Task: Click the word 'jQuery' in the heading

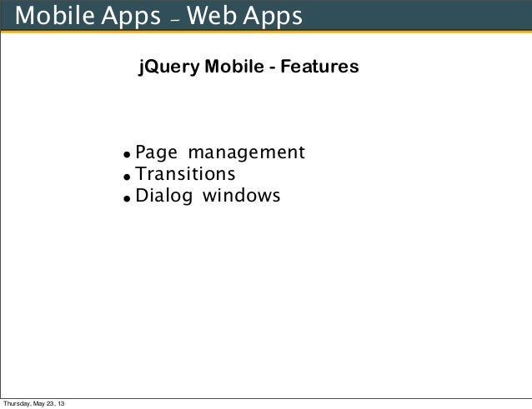Action: 169,67
